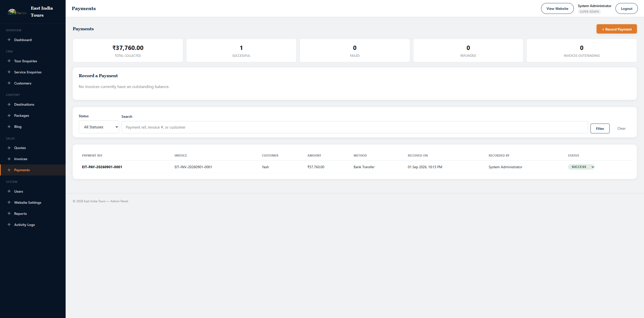The height and width of the screenshot is (318, 644).
Task: Click the SUPER ADMIN badge
Action: click(589, 12)
